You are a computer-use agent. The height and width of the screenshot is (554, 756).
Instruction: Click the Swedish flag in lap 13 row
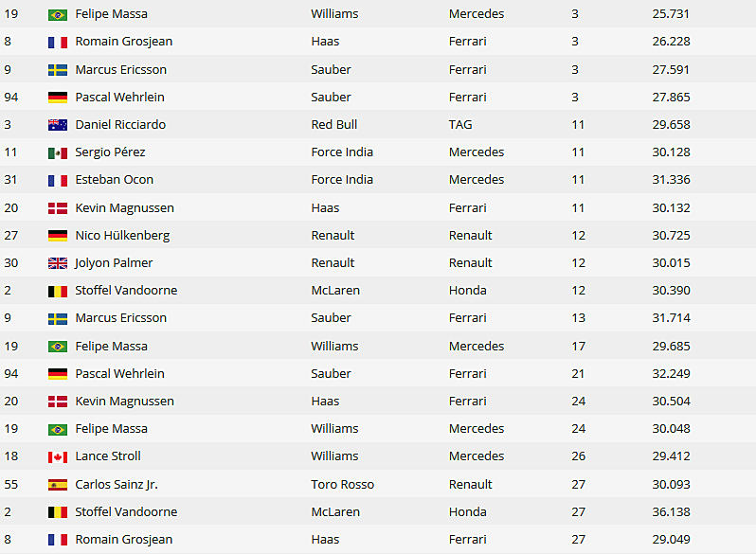click(x=58, y=319)
